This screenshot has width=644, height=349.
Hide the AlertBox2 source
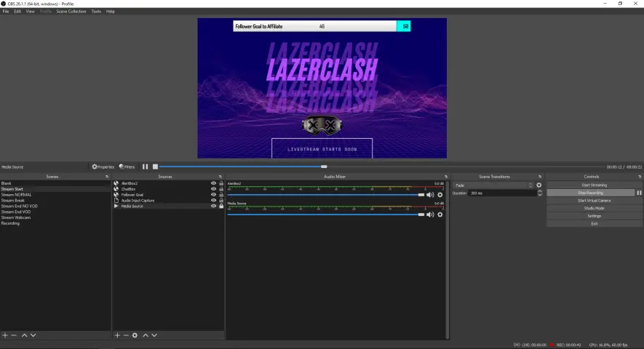(x=213, y=183)
